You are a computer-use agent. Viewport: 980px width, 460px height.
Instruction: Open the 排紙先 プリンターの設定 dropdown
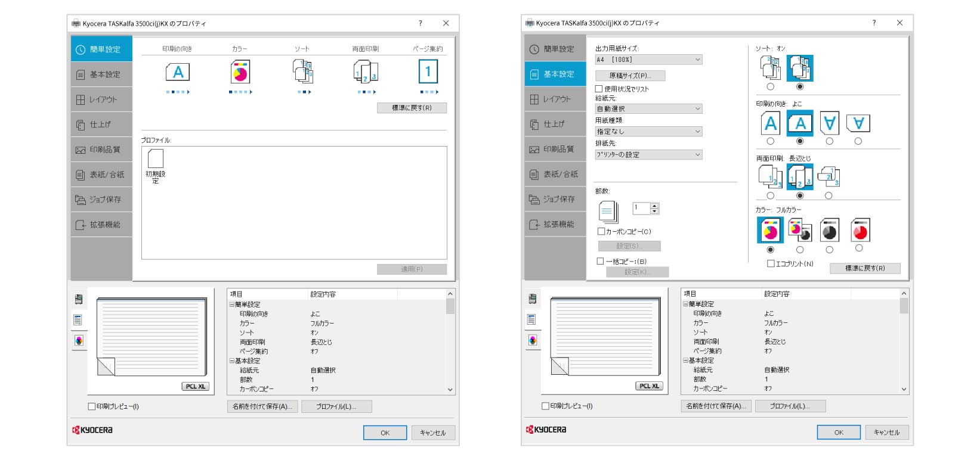(x=648, y=155)
